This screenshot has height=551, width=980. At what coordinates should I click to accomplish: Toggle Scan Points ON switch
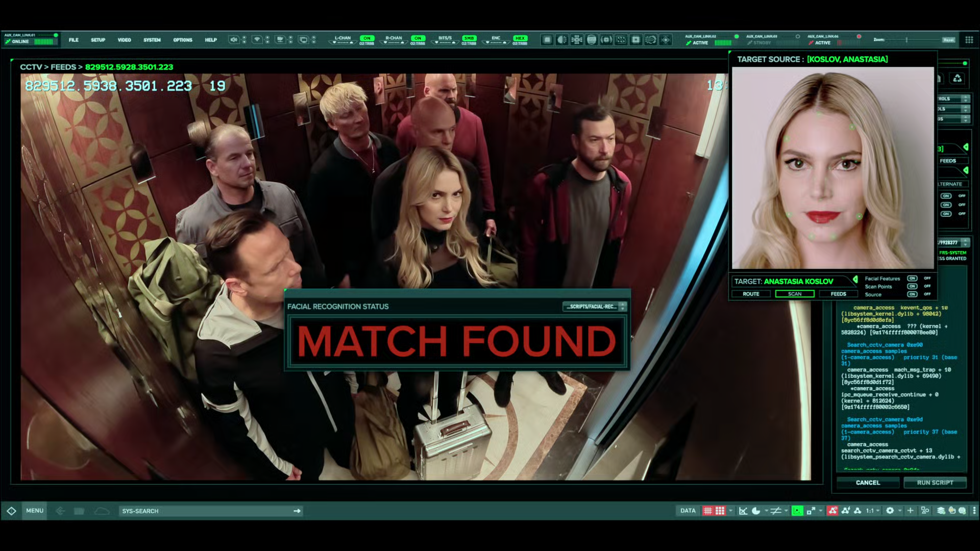(x=912, y=286)
